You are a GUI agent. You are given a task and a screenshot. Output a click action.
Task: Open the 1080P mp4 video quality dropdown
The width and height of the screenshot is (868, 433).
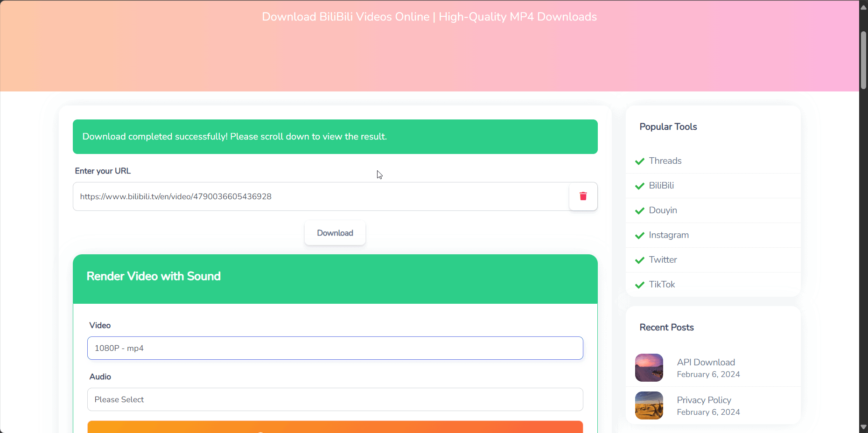(x=335, y=348)
